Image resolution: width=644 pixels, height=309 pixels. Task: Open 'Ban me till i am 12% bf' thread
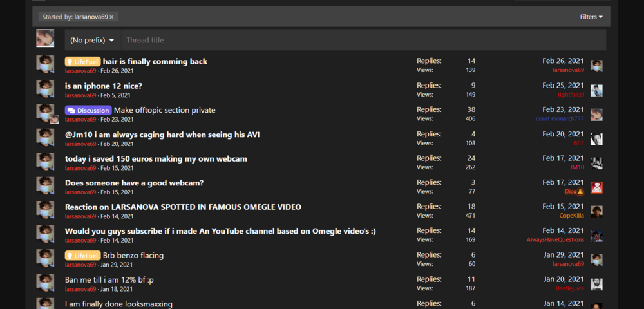[109, 279]
